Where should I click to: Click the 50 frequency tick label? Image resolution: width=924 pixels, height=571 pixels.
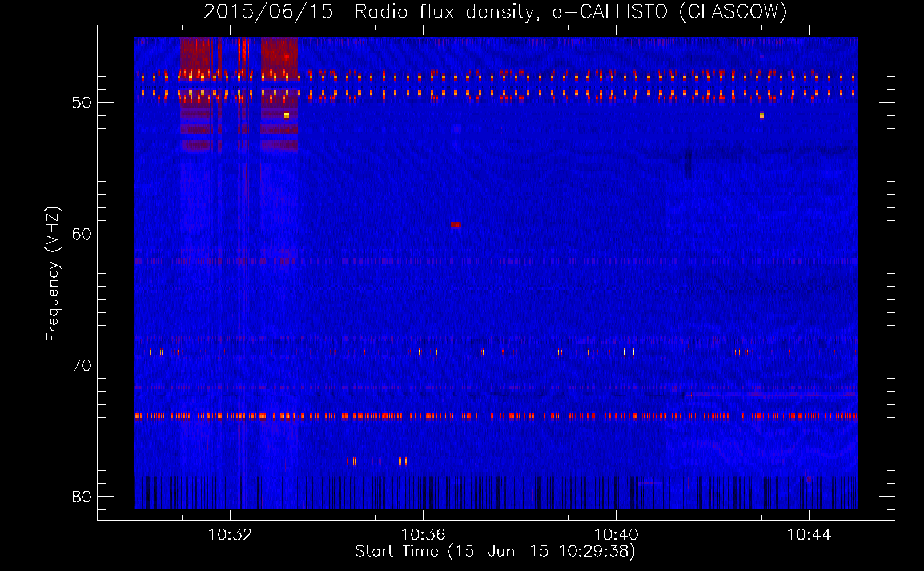(x=82, y=103)
